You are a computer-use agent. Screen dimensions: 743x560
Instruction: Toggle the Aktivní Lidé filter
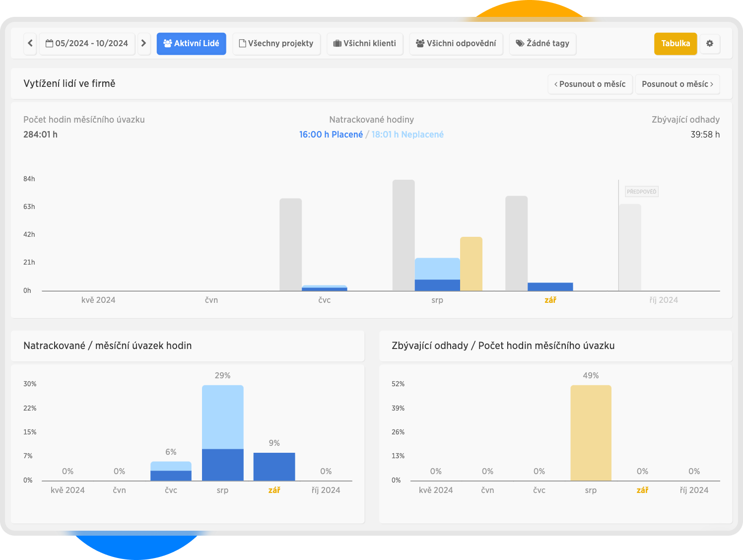click(191, 44)
